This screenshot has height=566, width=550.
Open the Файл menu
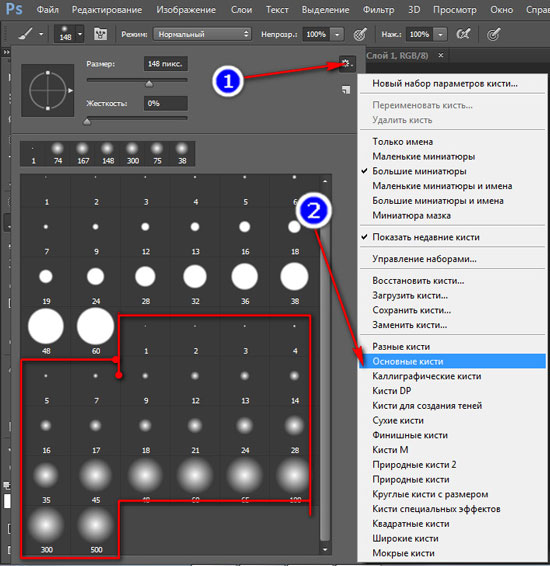coord(47,10)
